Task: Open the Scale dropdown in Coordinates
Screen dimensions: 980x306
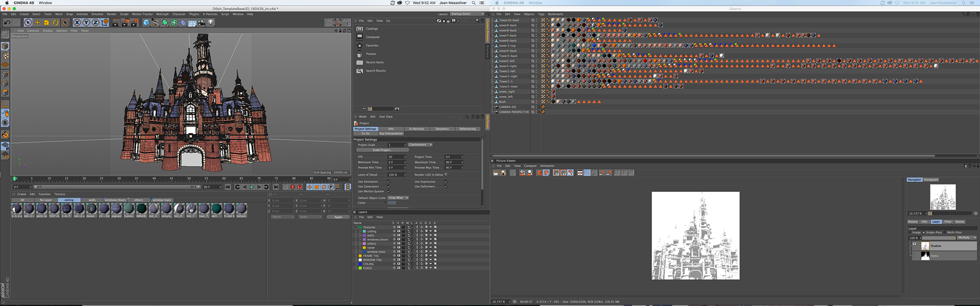Action: pos(310,217)
